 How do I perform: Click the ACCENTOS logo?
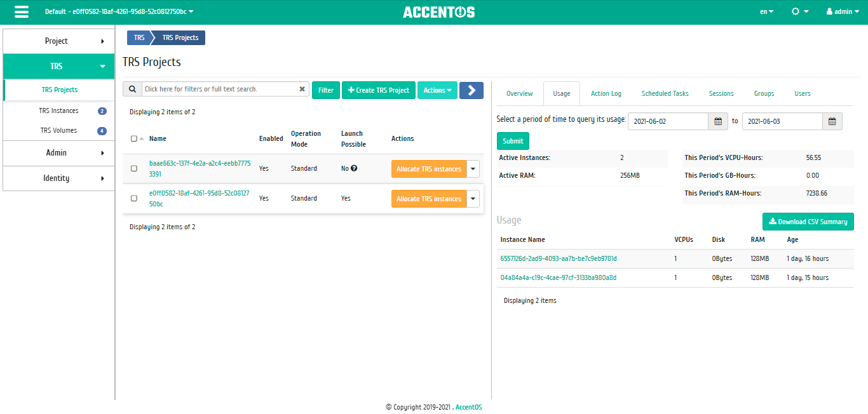[438, 12]
